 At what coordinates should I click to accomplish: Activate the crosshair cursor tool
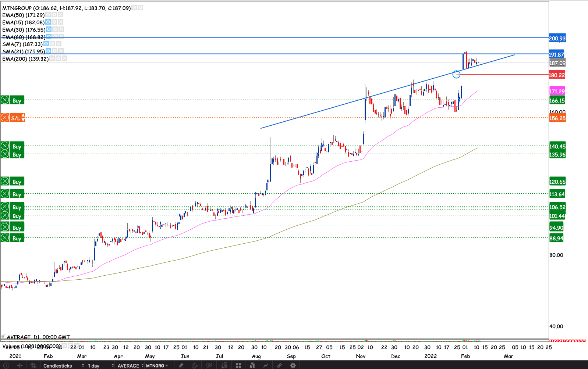click(x=20, y=365)
